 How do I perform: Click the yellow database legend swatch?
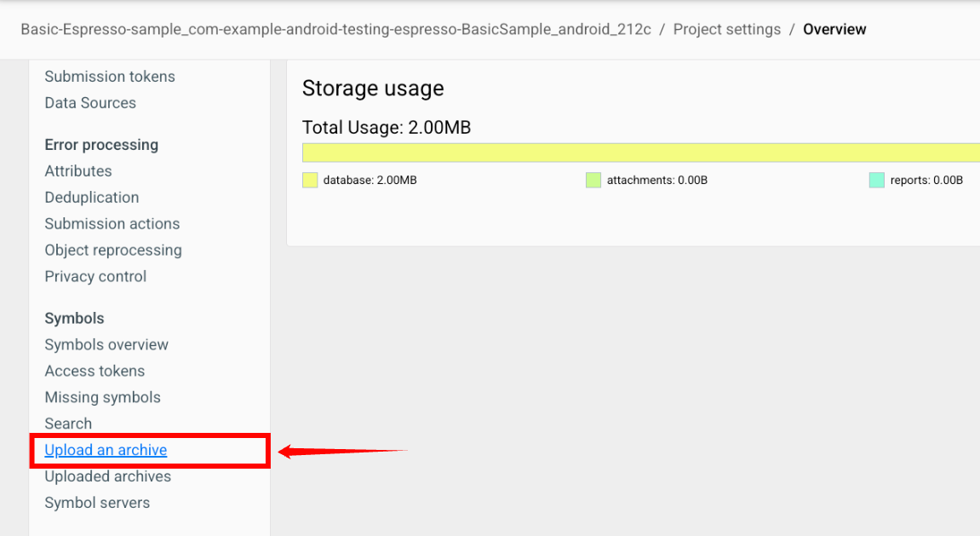[310, 180]
